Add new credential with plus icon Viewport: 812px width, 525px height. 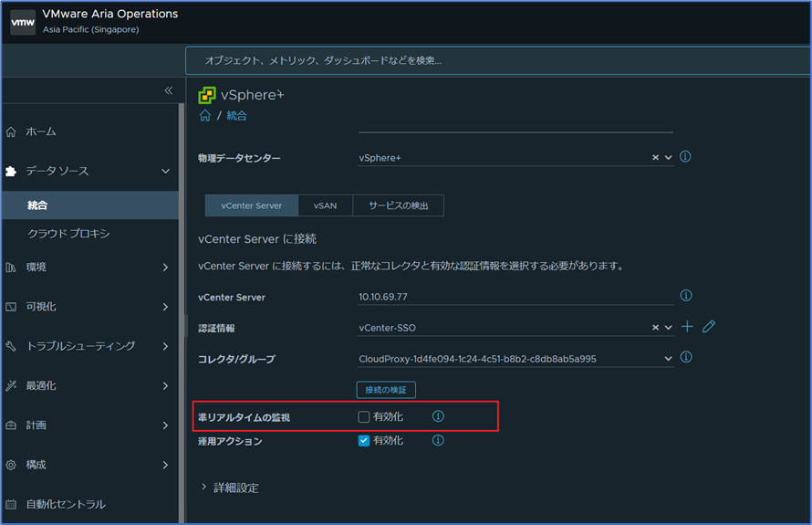pos(687,327)
